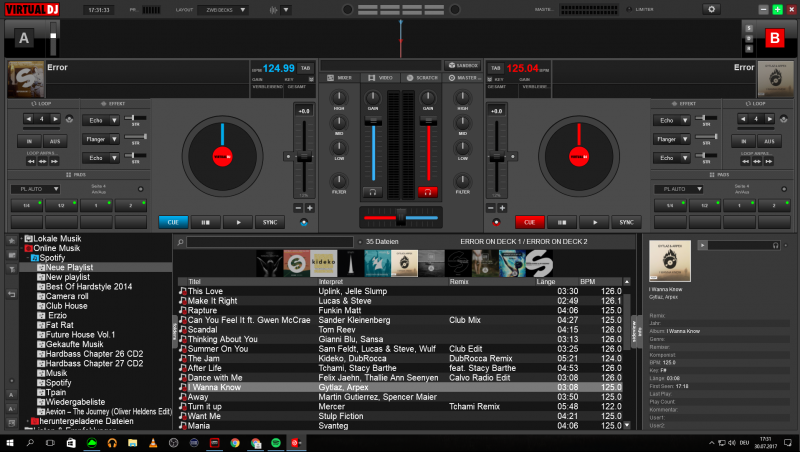This screenshot has width=800, height=452.
Task: Open settings with the gear icon
Action: point(711,9)
